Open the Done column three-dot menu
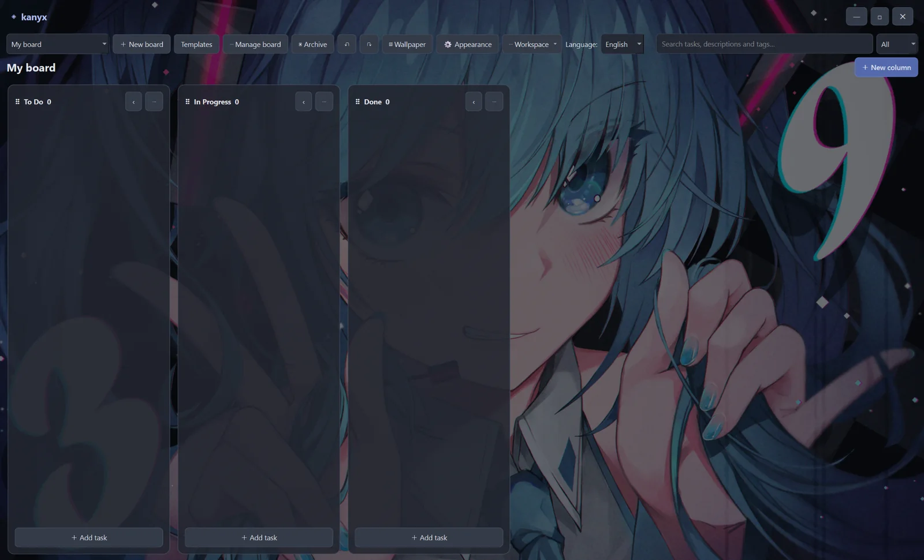Viewport: 924px width, 560px height. pyautogui.click(x=494, y=102)
